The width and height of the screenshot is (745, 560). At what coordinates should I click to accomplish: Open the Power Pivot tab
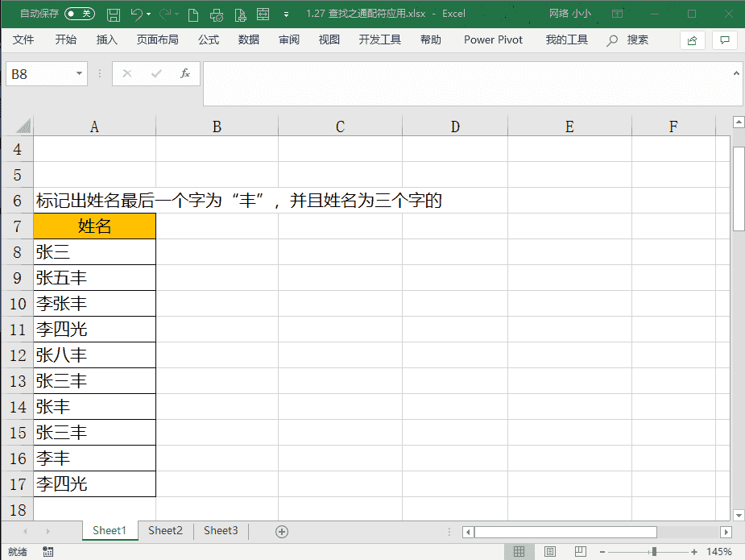point(493,40)
